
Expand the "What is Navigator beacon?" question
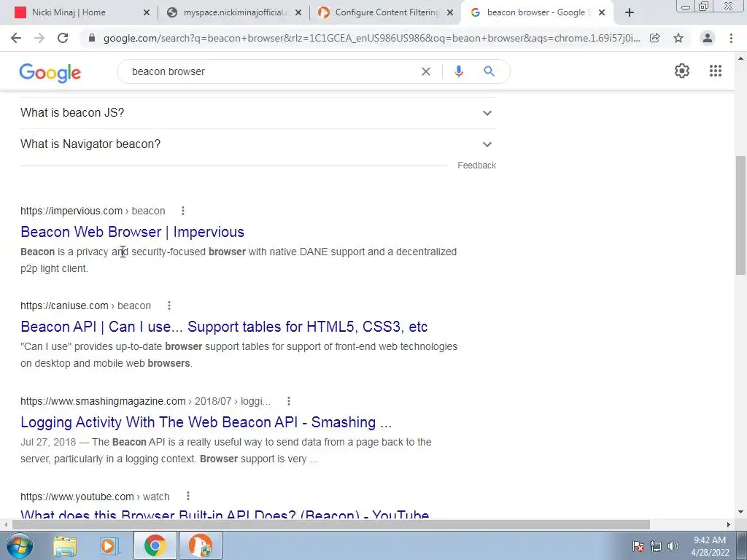tap(258, 144)
